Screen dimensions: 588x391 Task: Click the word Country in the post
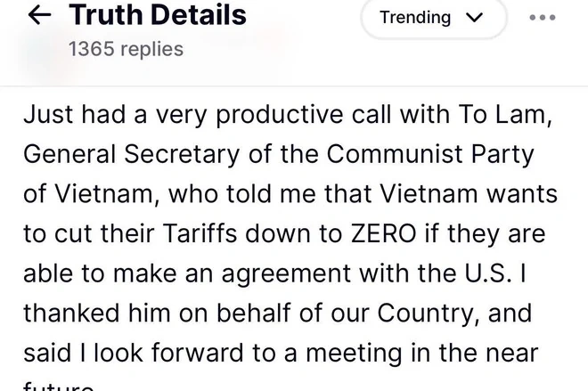[x=425, y=314]
